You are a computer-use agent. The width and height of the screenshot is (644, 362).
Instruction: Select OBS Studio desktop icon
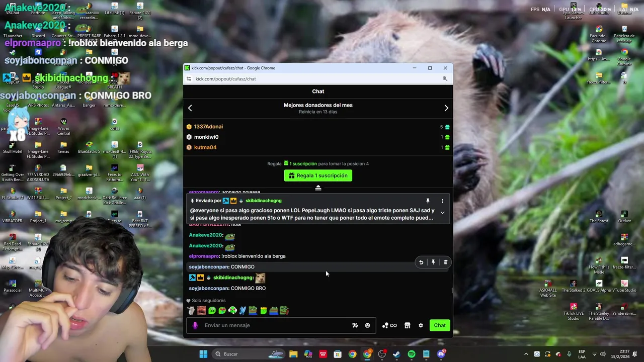(599, 9)
